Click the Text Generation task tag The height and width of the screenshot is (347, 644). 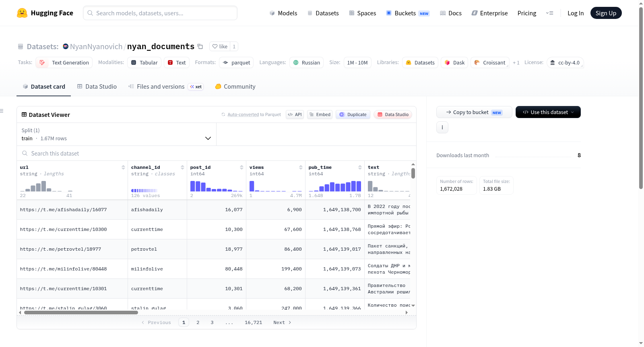[64, 62]
